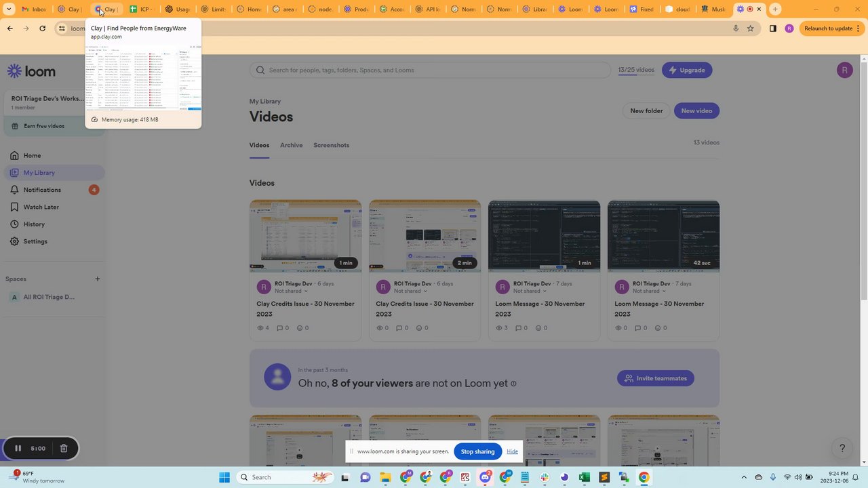The height and width of the screenshot is (488, 868).
Task: Switch to the Screenshots tab
Action: coord(331,145)
